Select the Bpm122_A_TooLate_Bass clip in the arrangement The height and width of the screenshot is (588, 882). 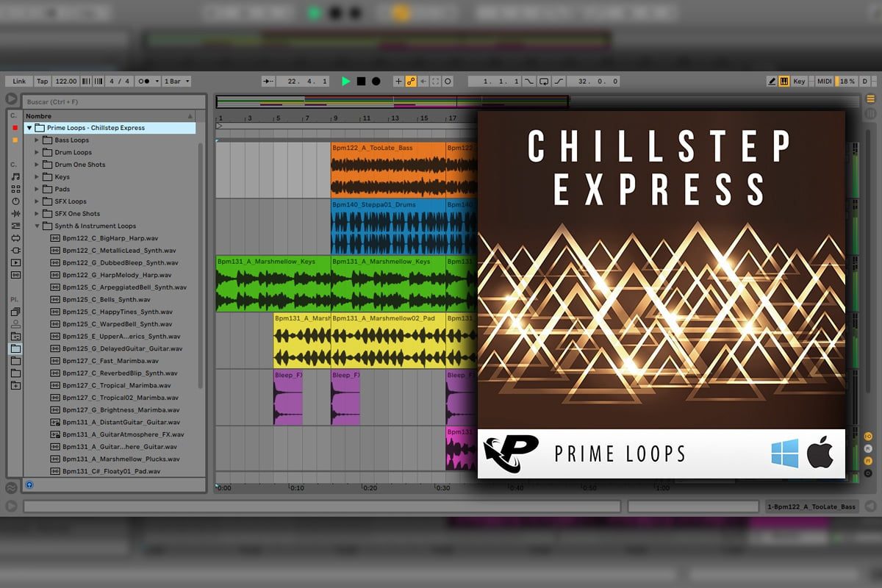tap(388, 170)
